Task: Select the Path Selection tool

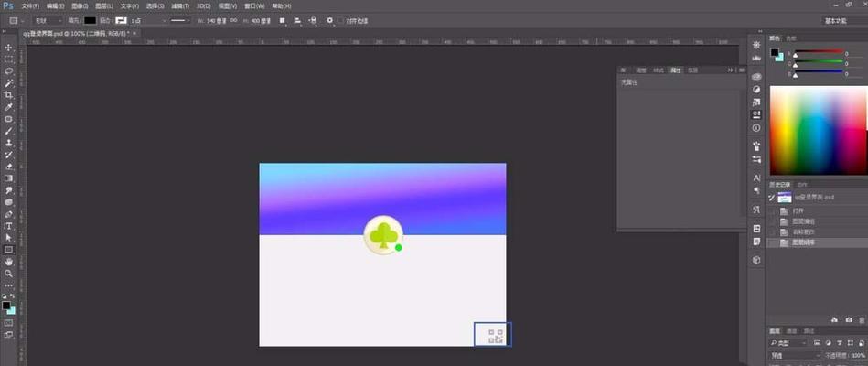Action: point(8,238)
